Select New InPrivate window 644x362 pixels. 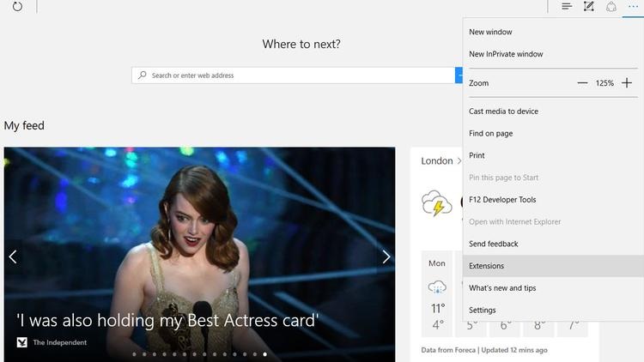coord(506,54)
